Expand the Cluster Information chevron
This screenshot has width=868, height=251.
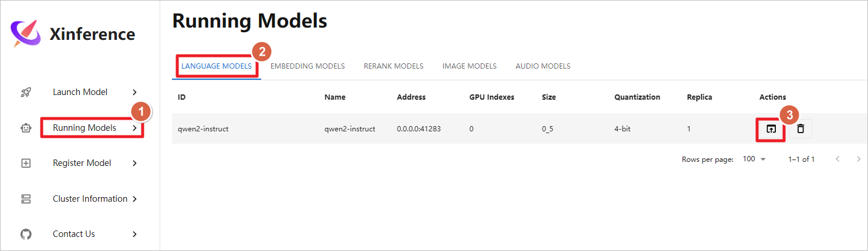[x=134, y=199]
